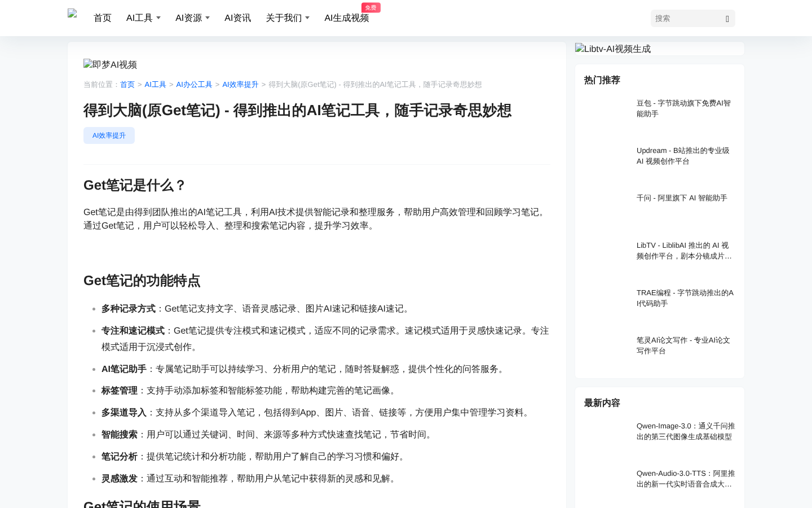Click the search magnifier icon
Image resolution: width=812 pixels, height=508 pixels.
click(x=727, y=19)
